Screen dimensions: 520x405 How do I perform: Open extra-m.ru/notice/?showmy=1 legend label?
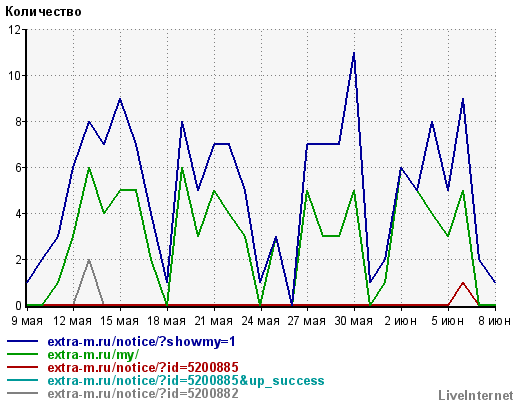(141, 341)
